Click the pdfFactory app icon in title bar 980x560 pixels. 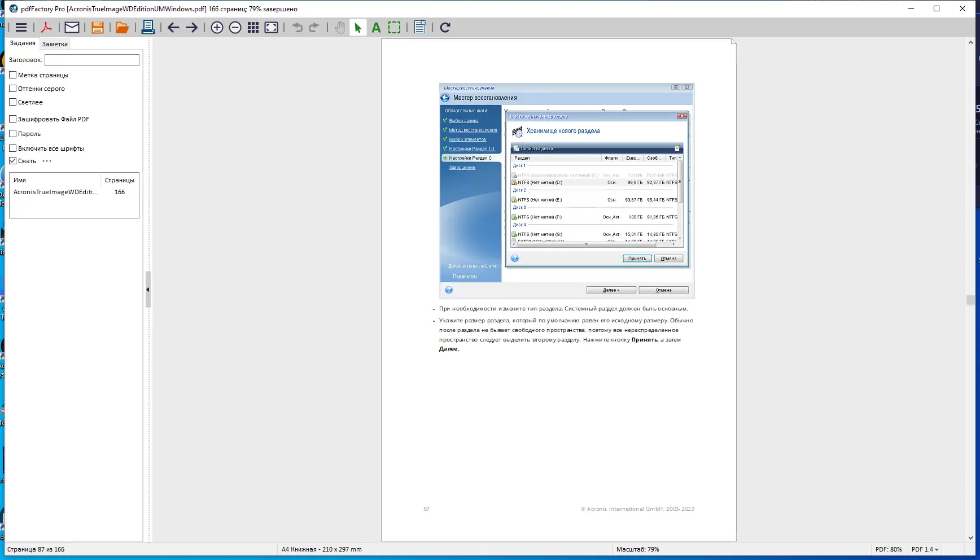coord(14,9)
